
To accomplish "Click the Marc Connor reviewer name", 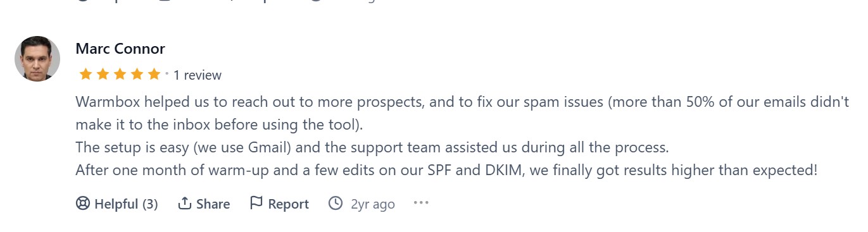I will coord(120,49).
